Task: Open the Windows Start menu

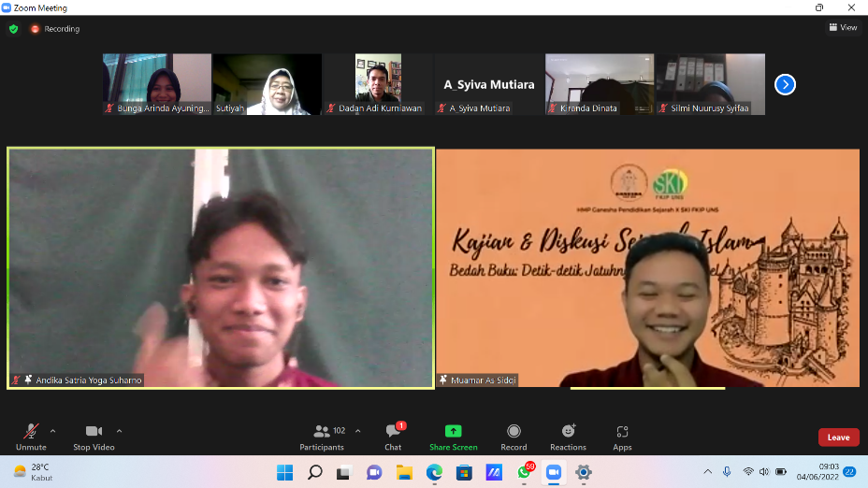Action: [x=284, y=472]
